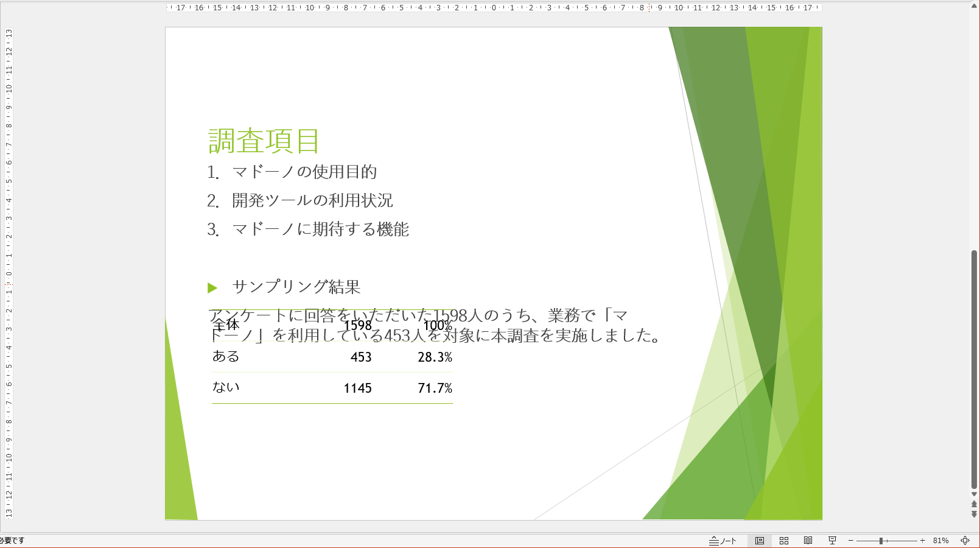Adjust the zoom slider handle

(x=881, y=541)
